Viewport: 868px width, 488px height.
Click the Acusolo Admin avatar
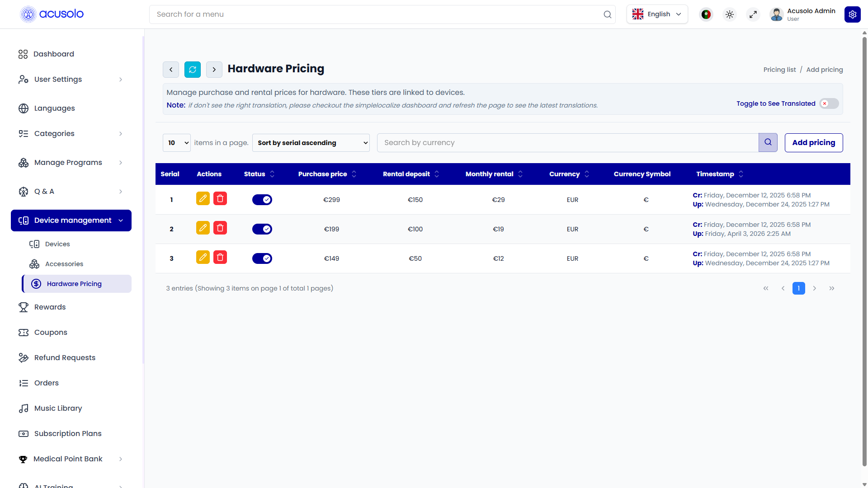pos(776,14)
